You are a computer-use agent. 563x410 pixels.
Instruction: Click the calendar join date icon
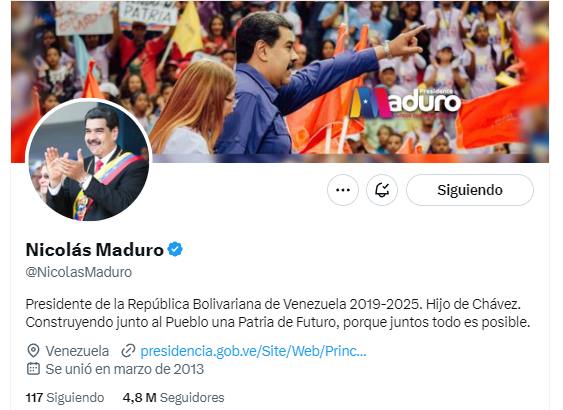click(x=33, y=369)
